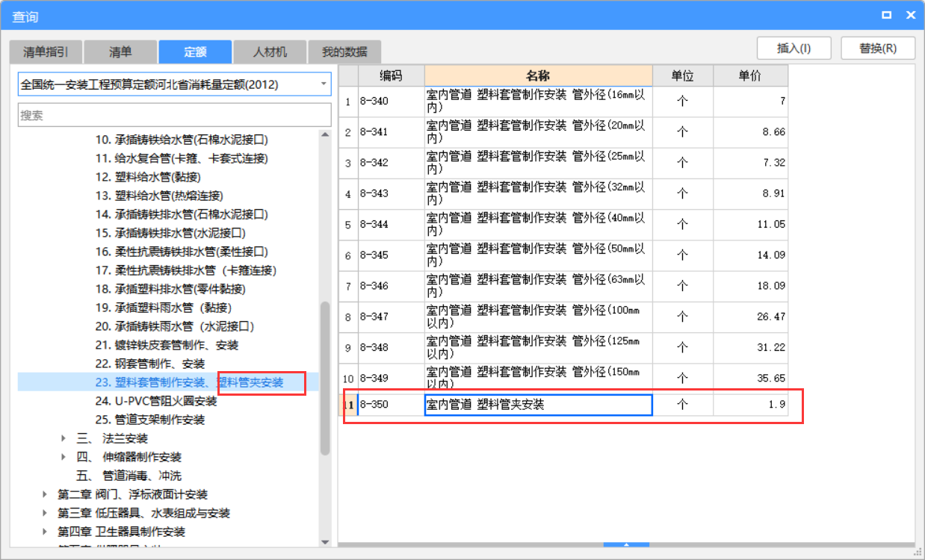The image size is (925, 560).
Task: Select code cell 8-348
Action: (391, 347)
